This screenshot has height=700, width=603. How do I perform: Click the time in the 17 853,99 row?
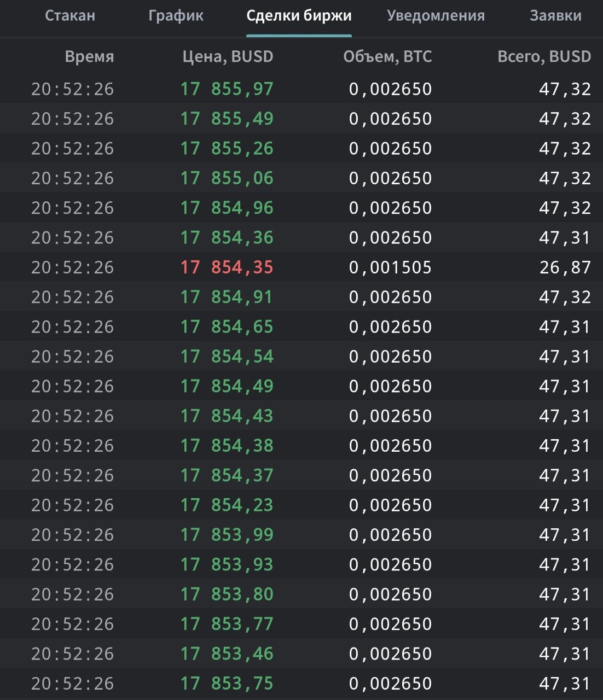tap(73, 535)
